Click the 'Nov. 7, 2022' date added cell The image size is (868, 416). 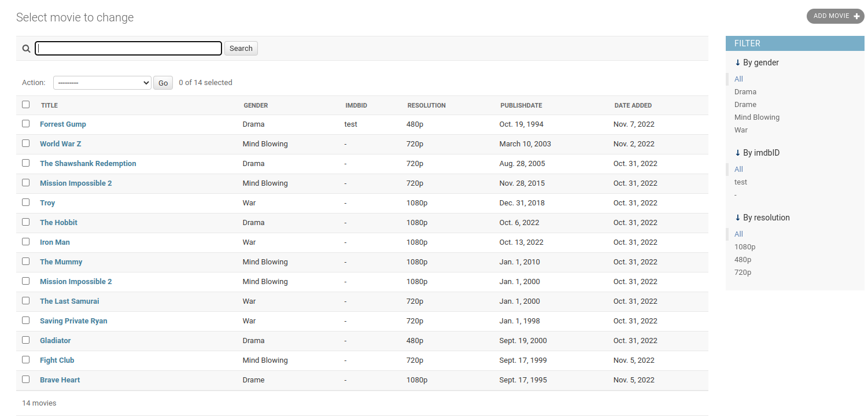pos(634,124)
